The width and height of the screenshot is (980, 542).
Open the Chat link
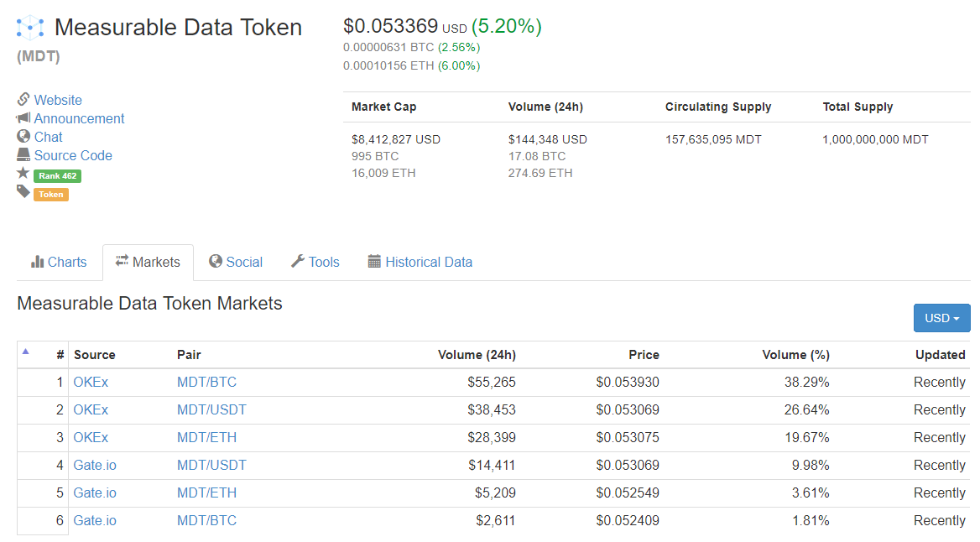(x=48, y=137)
